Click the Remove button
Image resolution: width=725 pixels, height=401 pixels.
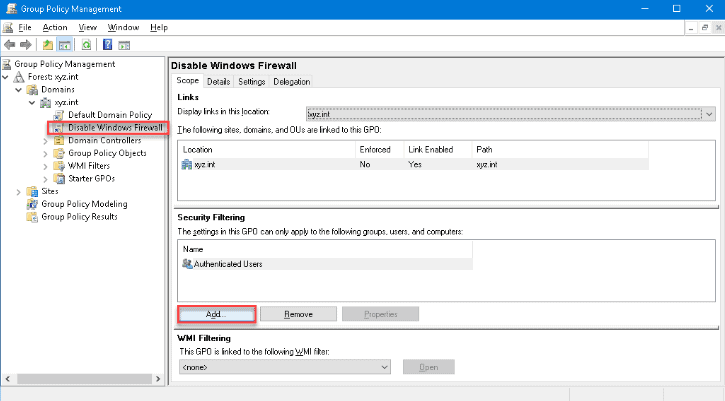click(x=298, y=314)
